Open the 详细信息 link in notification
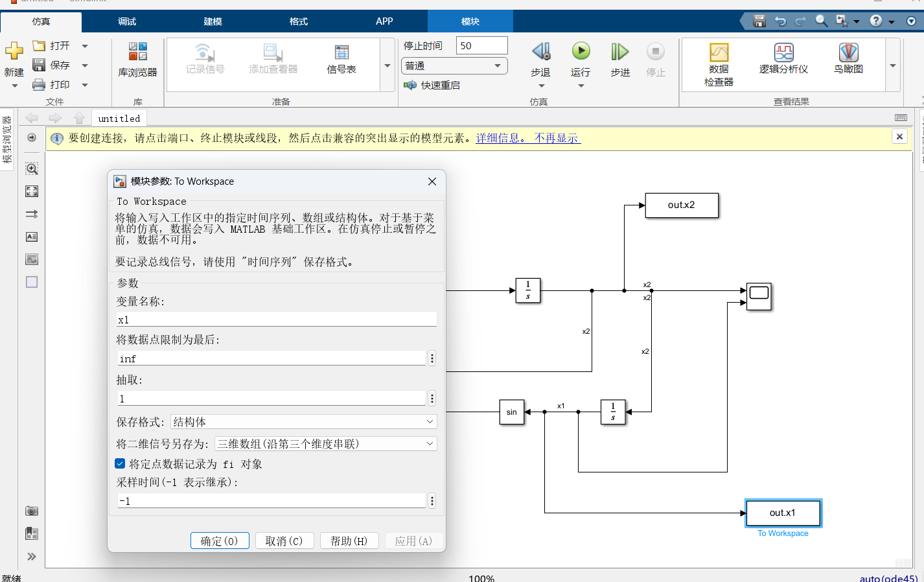The height and width of the screenshot is (582, 924). click(502, 138)
